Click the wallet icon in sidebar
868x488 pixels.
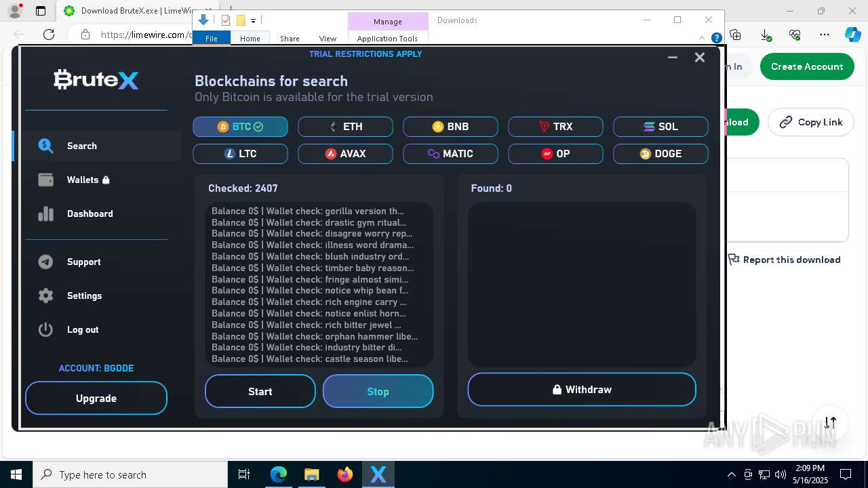[45, 180]
